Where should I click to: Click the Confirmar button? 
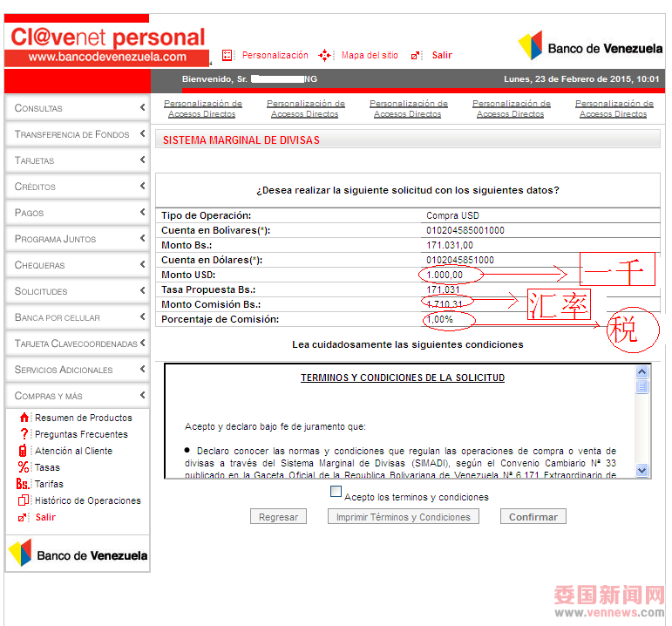(533, 517)
